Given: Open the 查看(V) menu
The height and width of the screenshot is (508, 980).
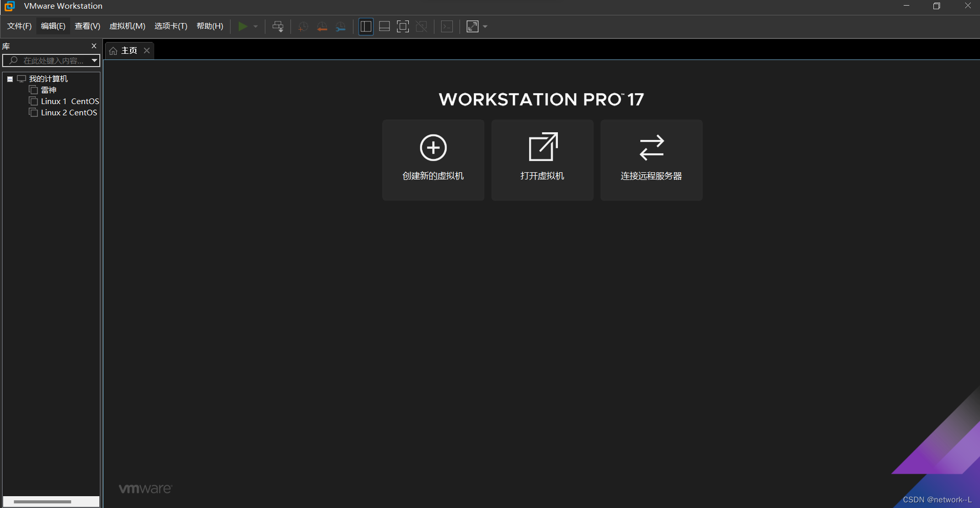Looking at the screenshot, I should pos(88,26).
